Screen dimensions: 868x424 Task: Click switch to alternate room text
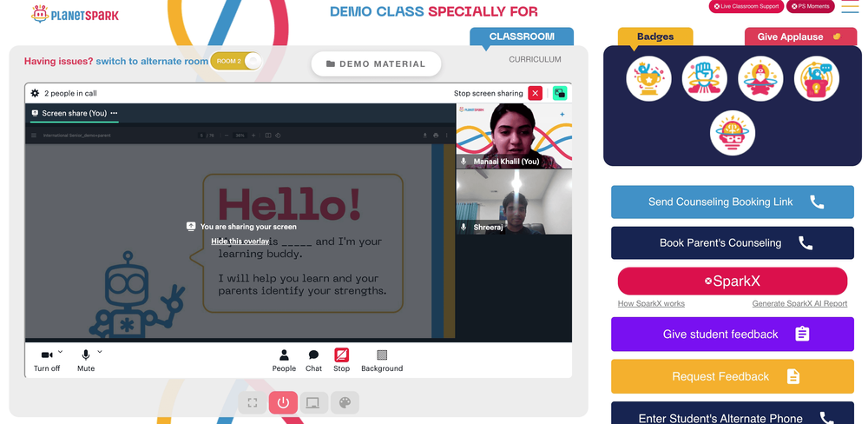[152, 61]
